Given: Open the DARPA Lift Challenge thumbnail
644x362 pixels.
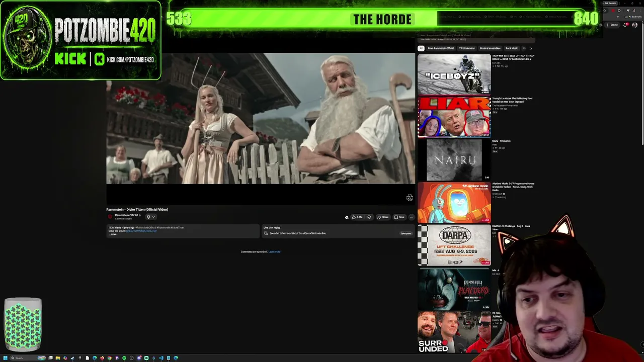Looking at the screenshot, I should coord(454,245).
